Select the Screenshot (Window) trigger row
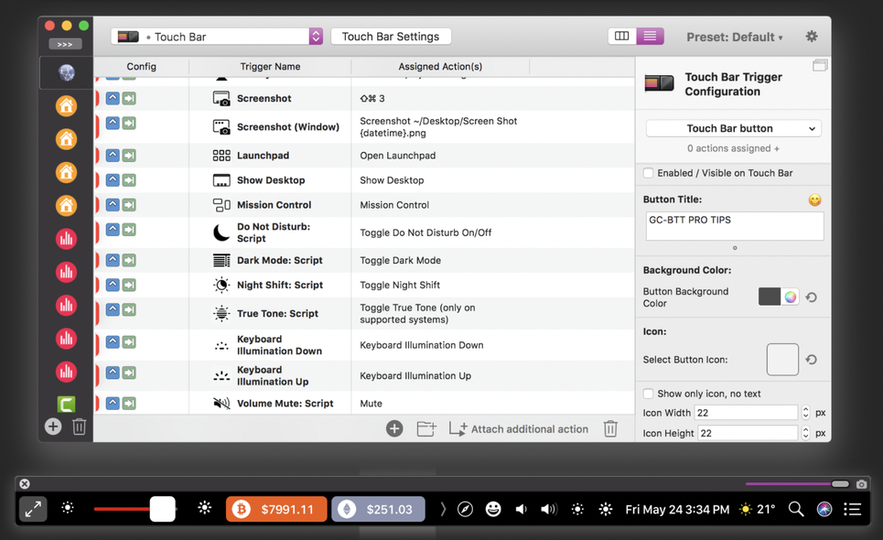Image resolution: width=883 pixels, height=540 pixels. pos(364,127)
